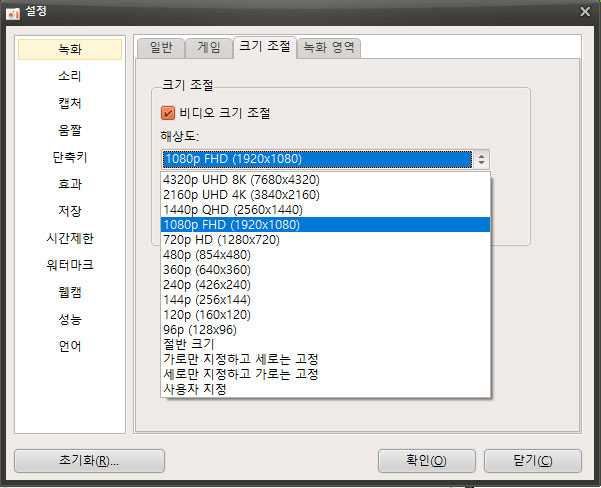601x488 pixels.
Task: Select 240p (426x240) option
Action: click(x=325, y=284)
